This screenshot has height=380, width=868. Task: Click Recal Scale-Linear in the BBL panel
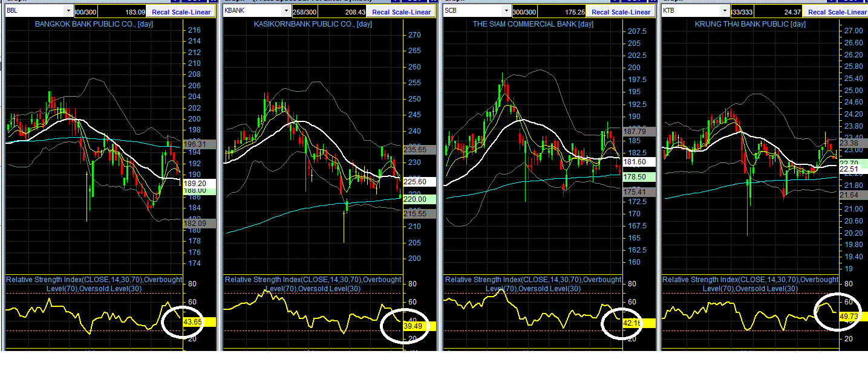182,12
